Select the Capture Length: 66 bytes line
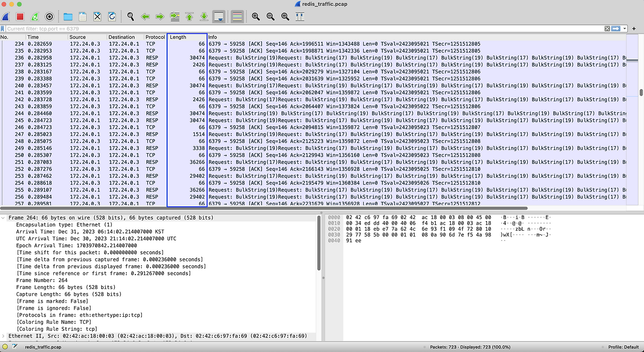Viewport: 644px width, 352px height. point(69,295)
